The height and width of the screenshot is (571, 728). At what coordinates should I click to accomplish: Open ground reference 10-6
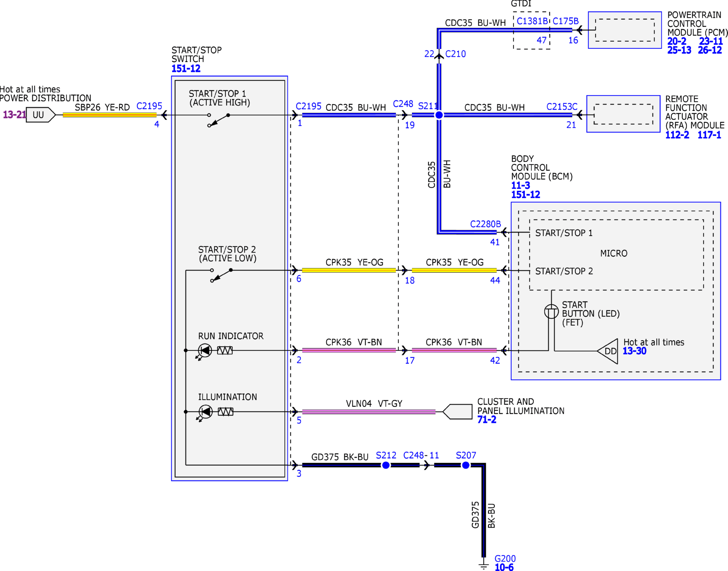pos(504,567)
